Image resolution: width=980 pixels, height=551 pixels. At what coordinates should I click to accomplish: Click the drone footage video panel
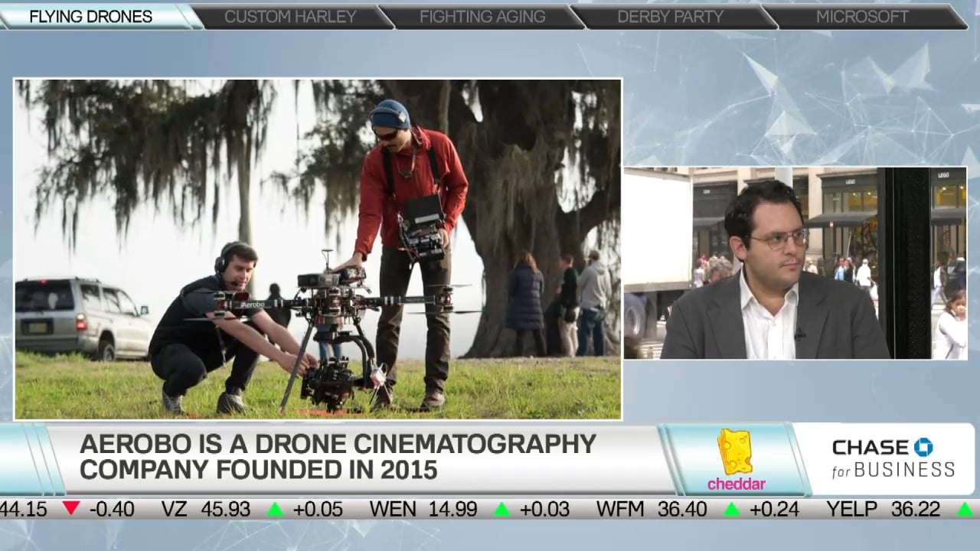pyautogui.click(x=318, y=249)
